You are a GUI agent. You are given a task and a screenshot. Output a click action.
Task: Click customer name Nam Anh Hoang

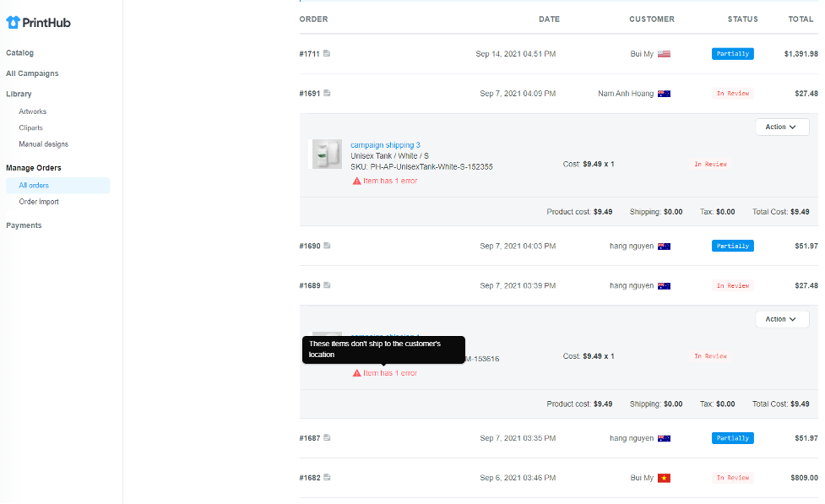[x=626, y=94]
